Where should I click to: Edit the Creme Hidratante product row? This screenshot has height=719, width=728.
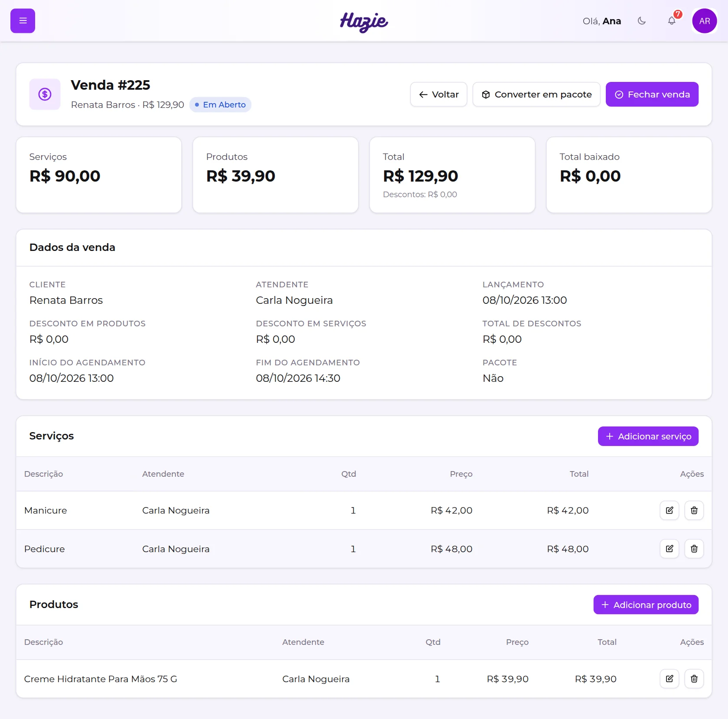[669, 679]
